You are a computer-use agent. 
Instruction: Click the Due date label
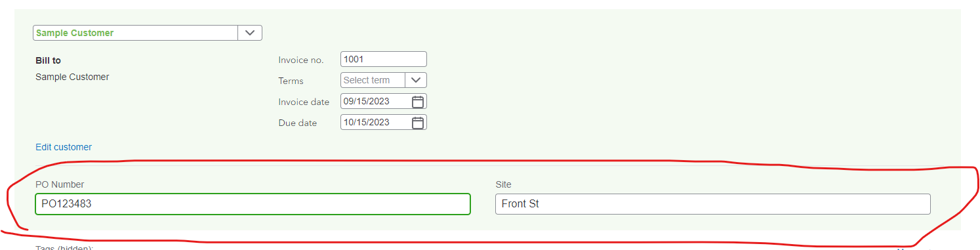298,123
